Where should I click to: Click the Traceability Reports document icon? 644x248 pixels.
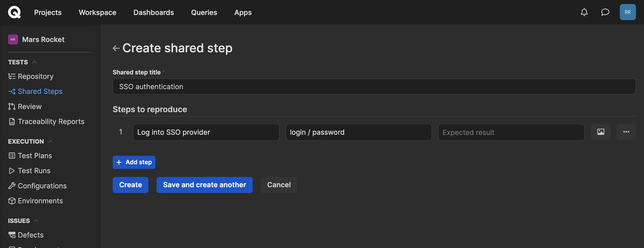[12, 122]
